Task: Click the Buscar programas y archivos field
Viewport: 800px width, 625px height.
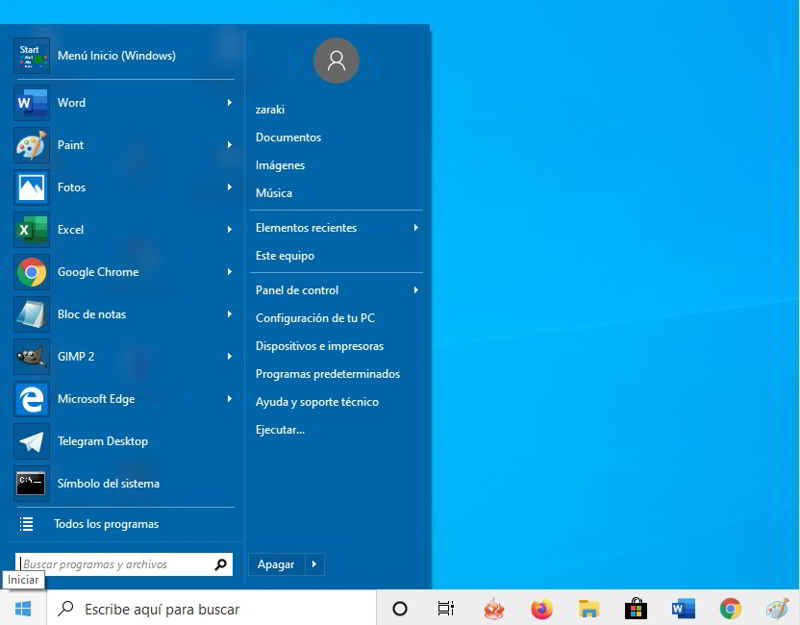Action: pyautogui.click(x=115, y=565)
